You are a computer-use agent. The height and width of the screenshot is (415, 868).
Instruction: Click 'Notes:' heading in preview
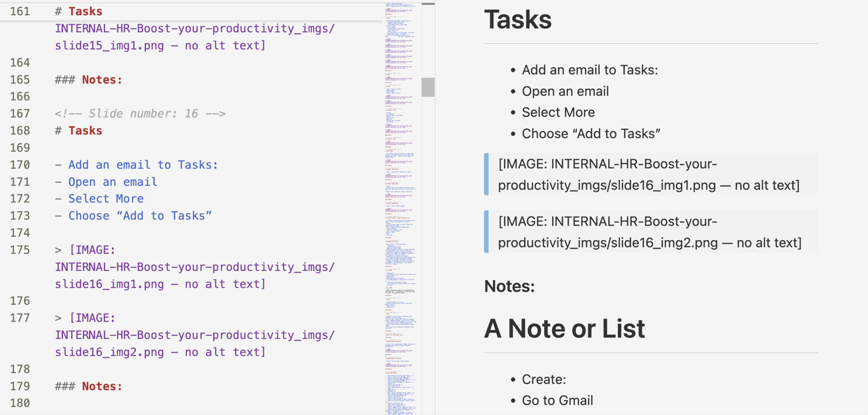pyautogui.click(x=509, y=286)
